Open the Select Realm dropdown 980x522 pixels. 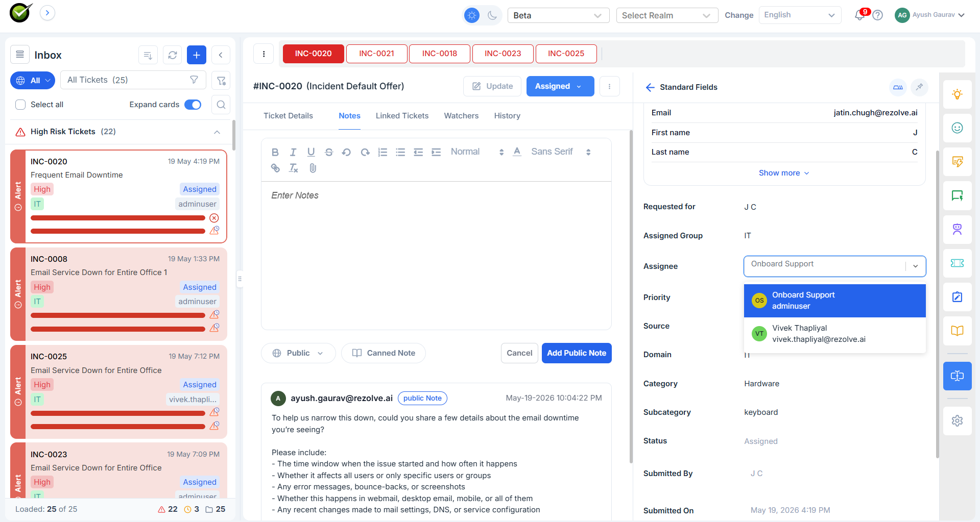(667, 15)
